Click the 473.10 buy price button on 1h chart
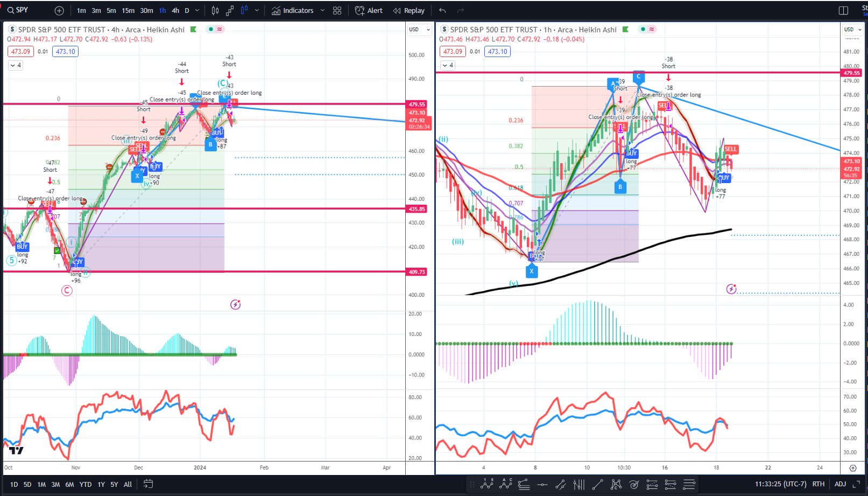Image resolution: width=868 pixels, height=496 pixels. (x=498, y=52)
